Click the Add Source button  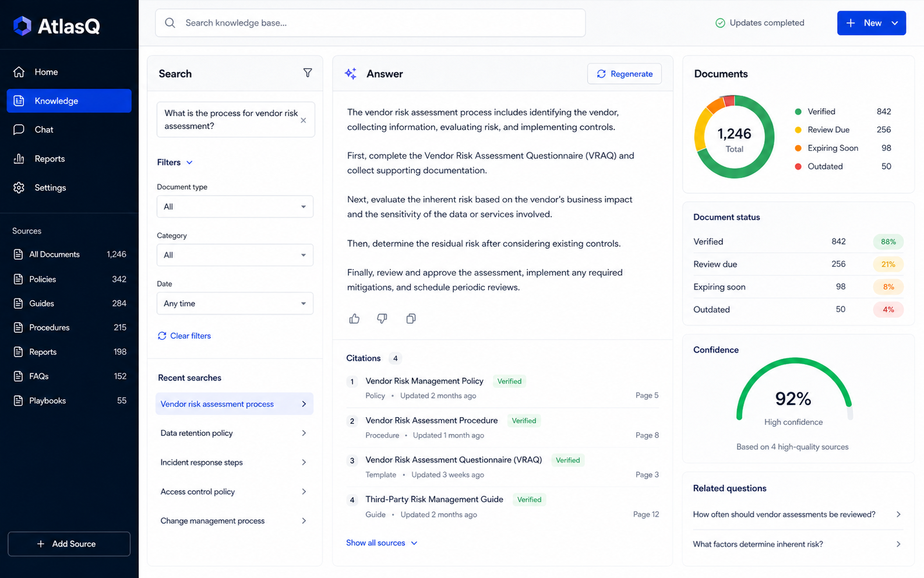click(x=69, y=544)
